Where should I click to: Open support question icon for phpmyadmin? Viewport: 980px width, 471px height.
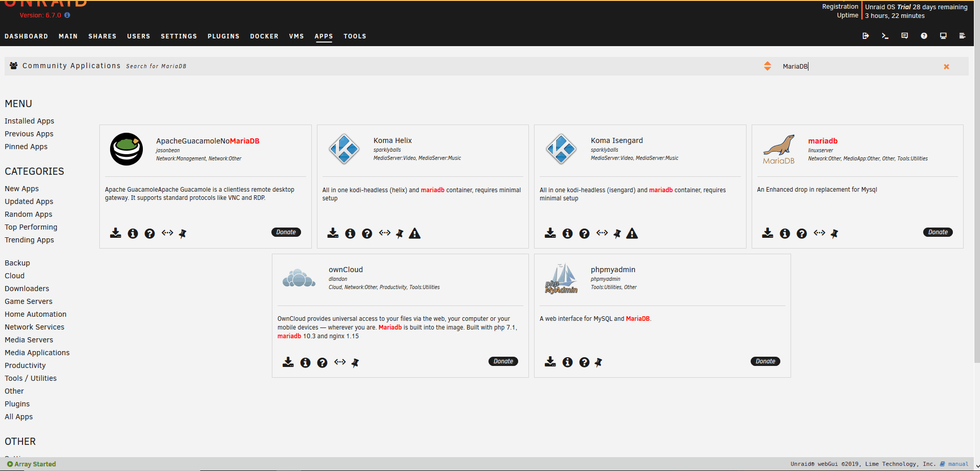coord(584,363)
